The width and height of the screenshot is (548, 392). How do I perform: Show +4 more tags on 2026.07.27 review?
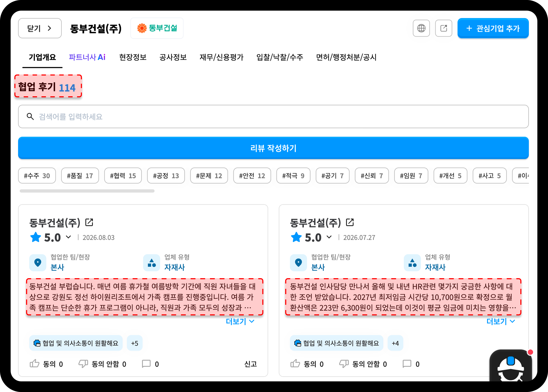[x=395, y=343]
